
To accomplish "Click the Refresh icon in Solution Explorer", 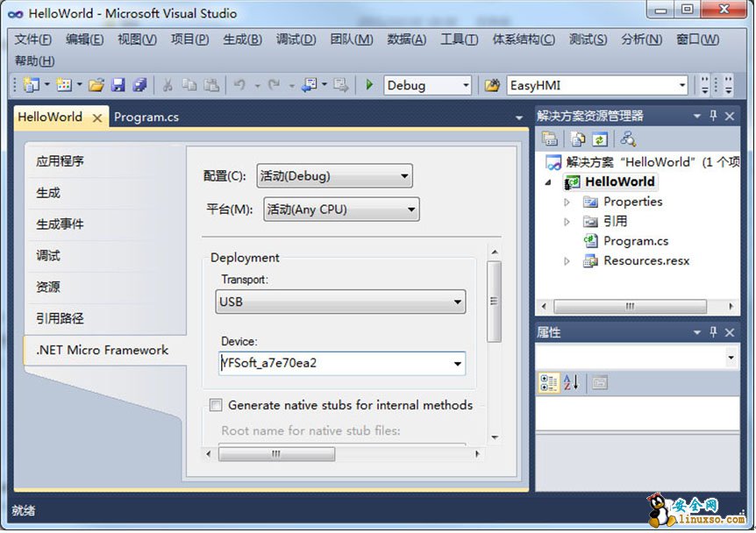I will click(x=600, y=139).
